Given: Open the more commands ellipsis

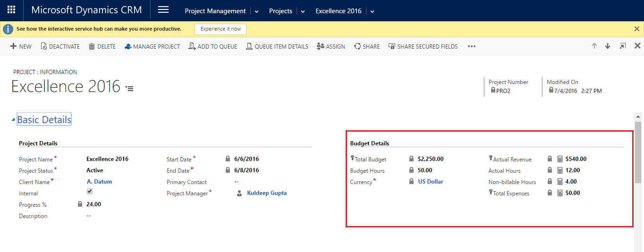Looking at the screenshot, I should point(472,46).
